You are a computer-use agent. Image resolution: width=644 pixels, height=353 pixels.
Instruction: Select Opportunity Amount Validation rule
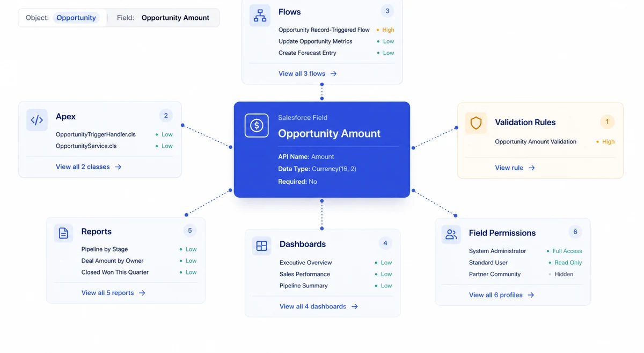[x=555, y=142]
